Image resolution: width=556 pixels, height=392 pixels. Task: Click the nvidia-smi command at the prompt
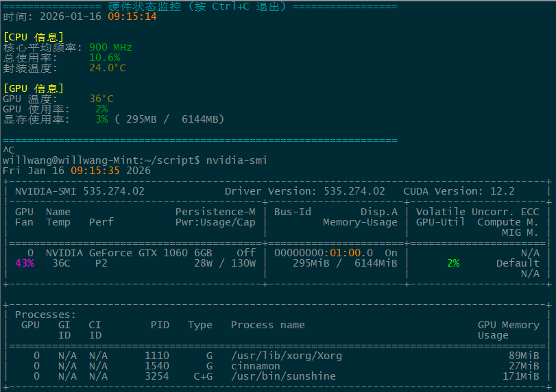(237, 160)
